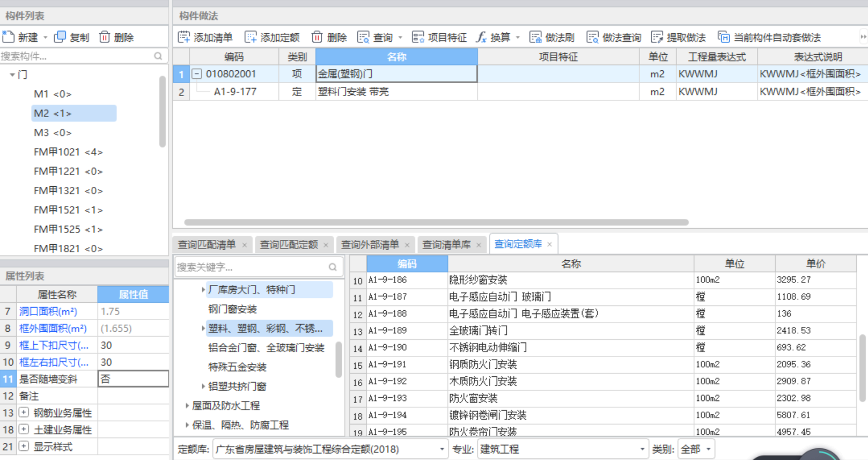Click the vertical scrollbar of the quota chapter tree
This screenshot has width=868, height=460.
(339, 360)
